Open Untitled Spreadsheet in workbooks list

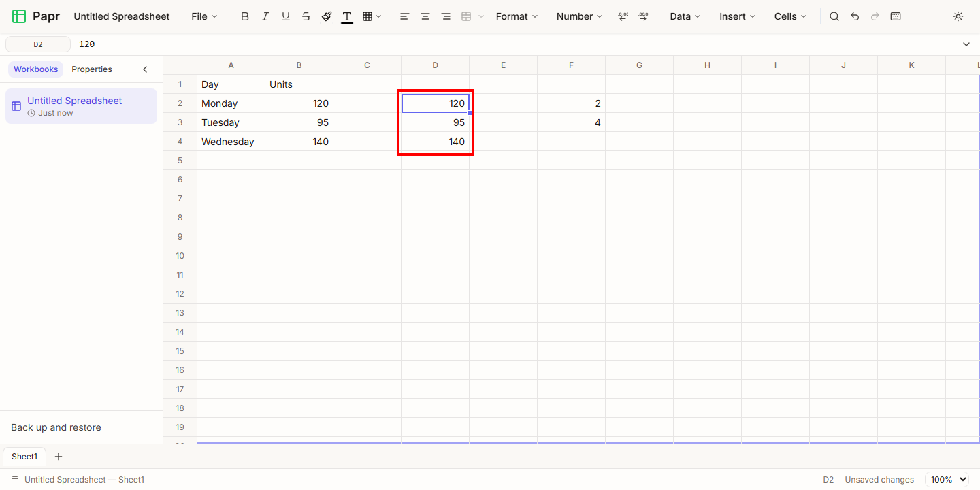(81, 106)
